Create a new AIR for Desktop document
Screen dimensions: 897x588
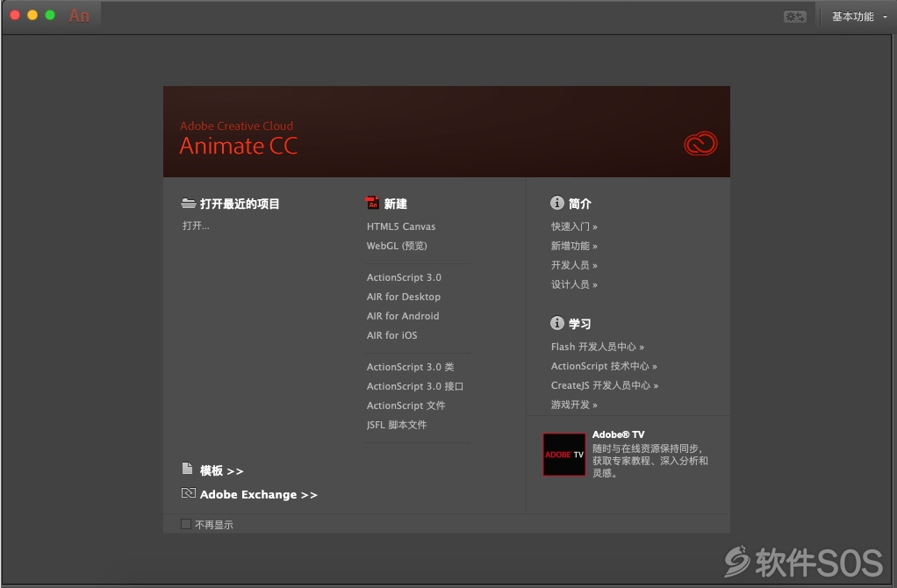[404, 297]
